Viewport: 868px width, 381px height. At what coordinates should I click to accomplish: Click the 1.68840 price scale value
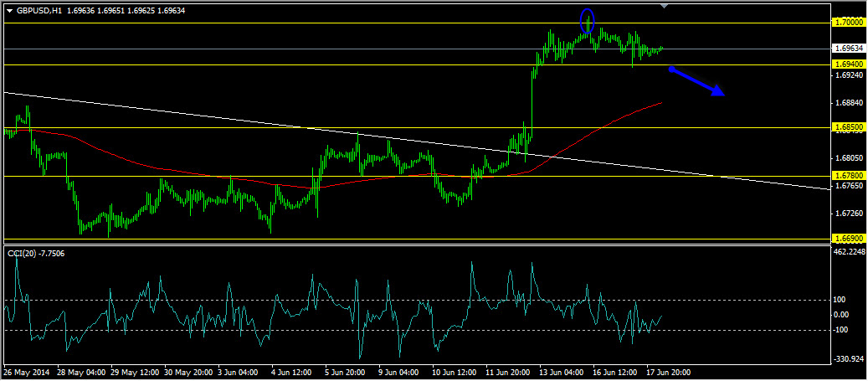(848, 103)
